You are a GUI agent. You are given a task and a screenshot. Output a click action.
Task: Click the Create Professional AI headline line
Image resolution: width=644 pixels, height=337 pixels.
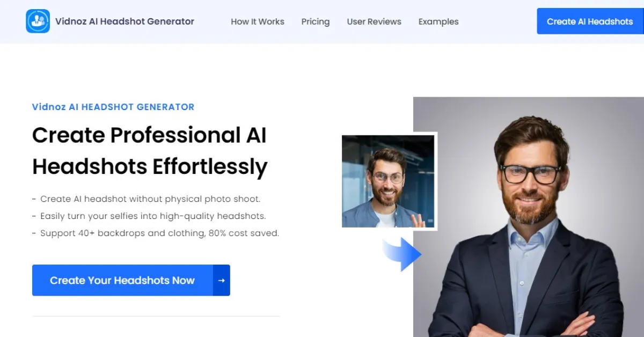pos(149,135)
